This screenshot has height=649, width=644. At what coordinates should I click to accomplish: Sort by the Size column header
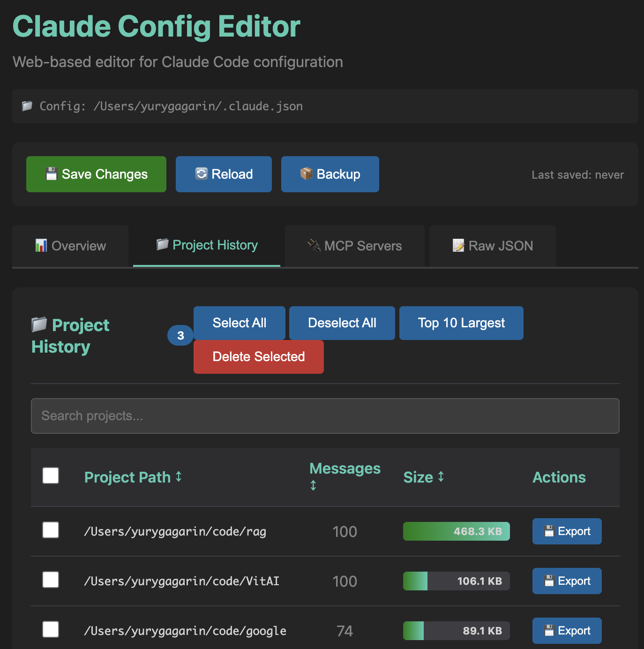click(424, 477)
